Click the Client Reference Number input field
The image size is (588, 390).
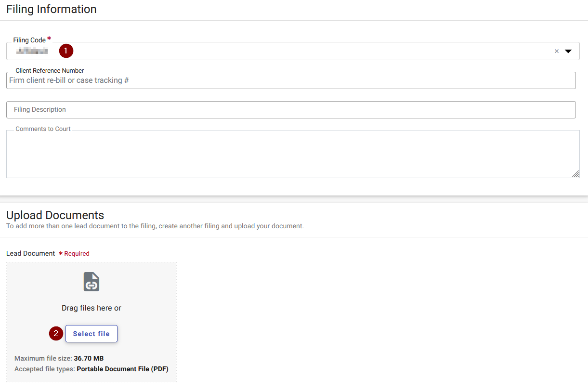(289, 80)
